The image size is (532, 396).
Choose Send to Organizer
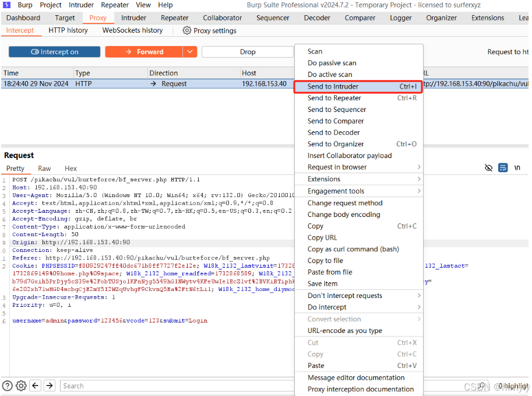[358, 144]
